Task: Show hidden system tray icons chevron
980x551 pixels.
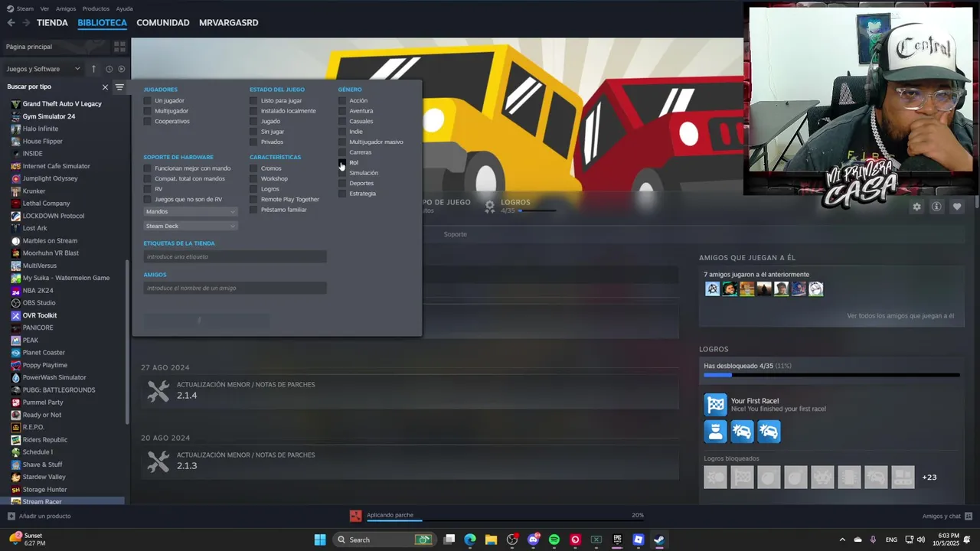Action: [x=842, y=540]
